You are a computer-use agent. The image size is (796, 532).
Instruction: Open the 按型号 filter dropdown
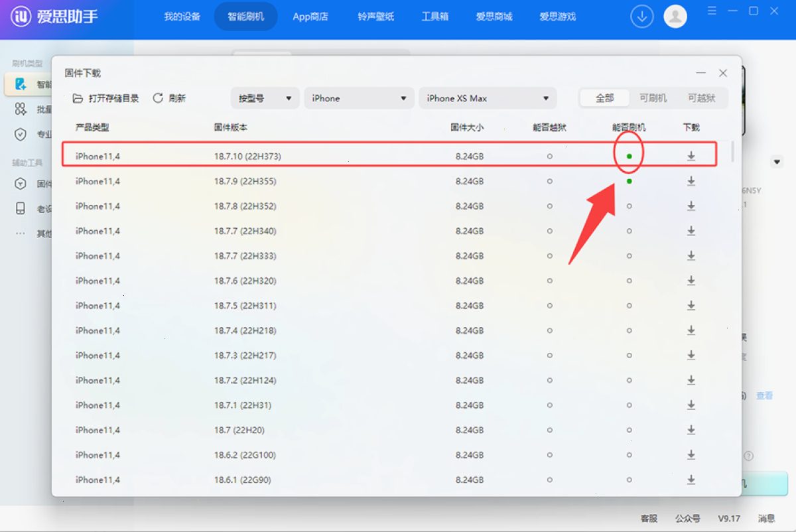click(265, 98)
